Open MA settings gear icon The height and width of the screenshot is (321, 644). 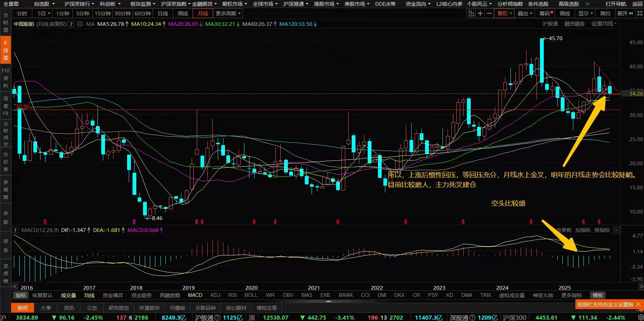pyautogui.click(x=80, y=24)
